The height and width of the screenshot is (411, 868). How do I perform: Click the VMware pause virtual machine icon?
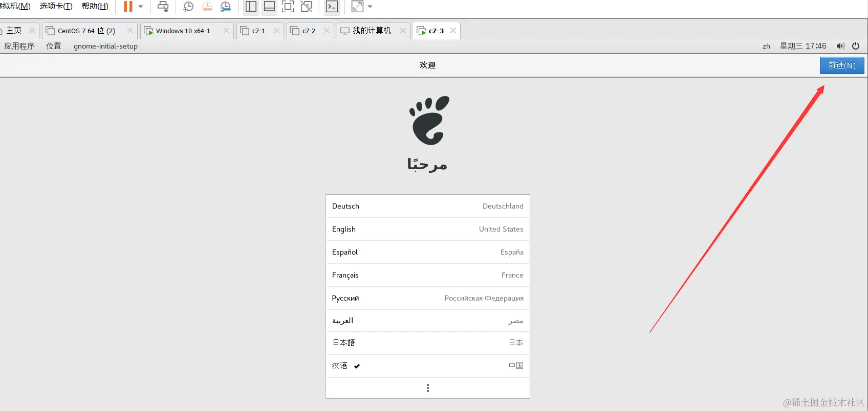pos(128,7)
